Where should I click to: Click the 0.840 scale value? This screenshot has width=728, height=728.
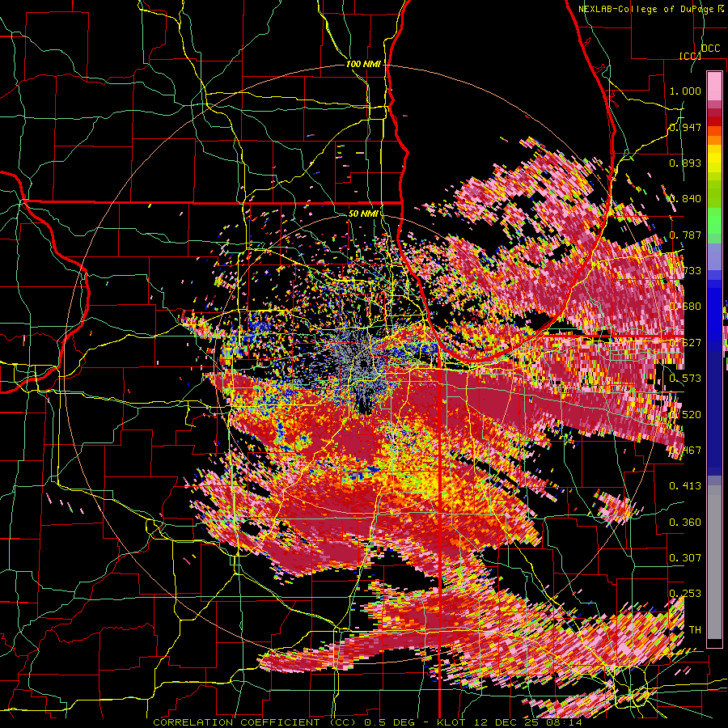[685, 199]
